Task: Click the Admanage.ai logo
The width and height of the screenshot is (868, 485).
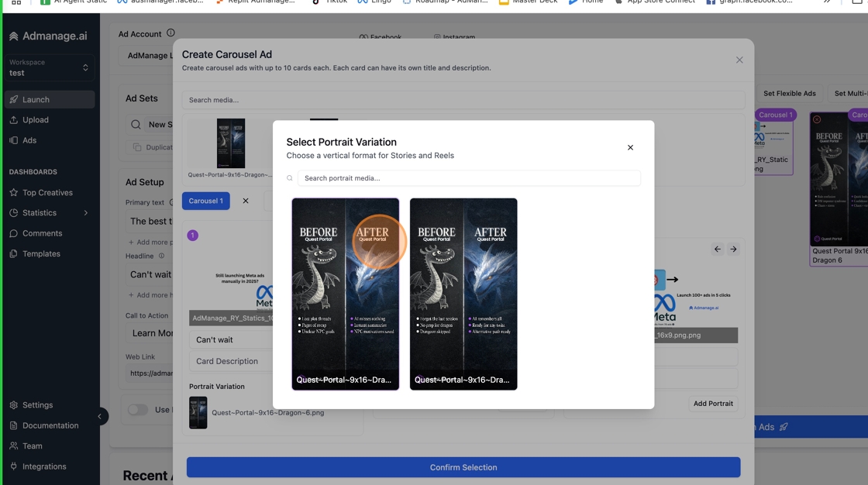Action: (49, 36)
